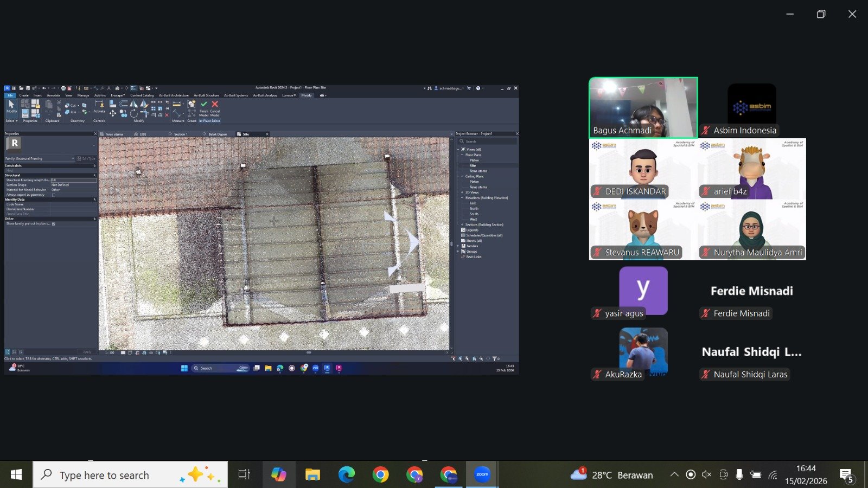Click the green Finish Model checkmark

tap(204, 104)
